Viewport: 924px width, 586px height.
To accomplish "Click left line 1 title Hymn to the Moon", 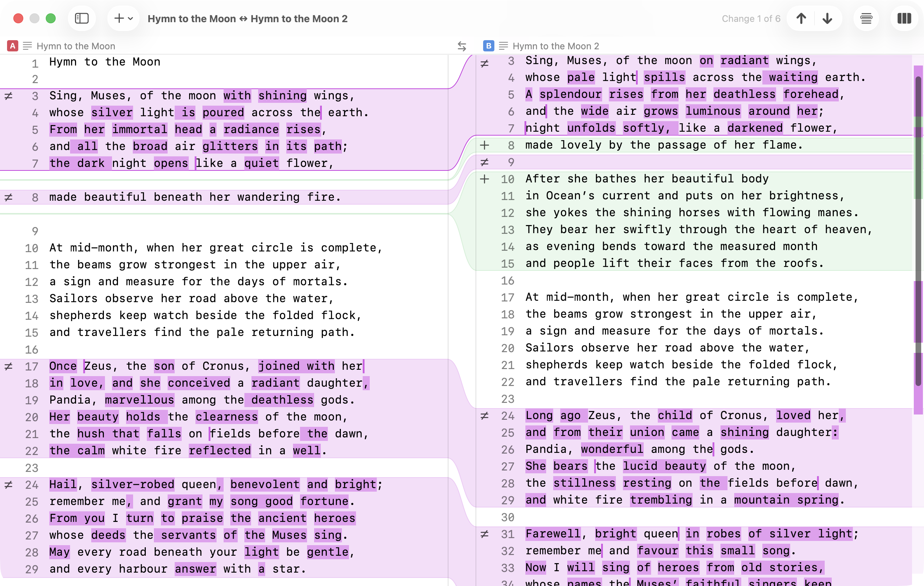I will 105,62.
